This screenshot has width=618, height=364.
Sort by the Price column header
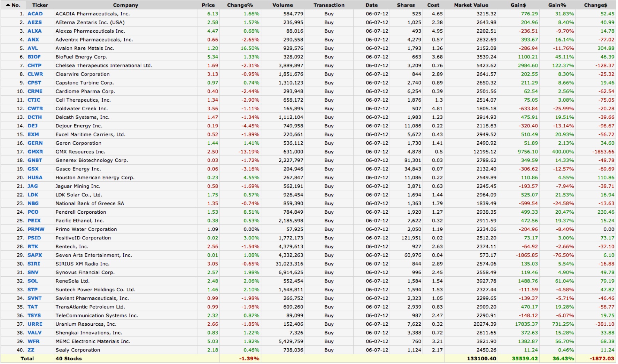coord(208,5)
